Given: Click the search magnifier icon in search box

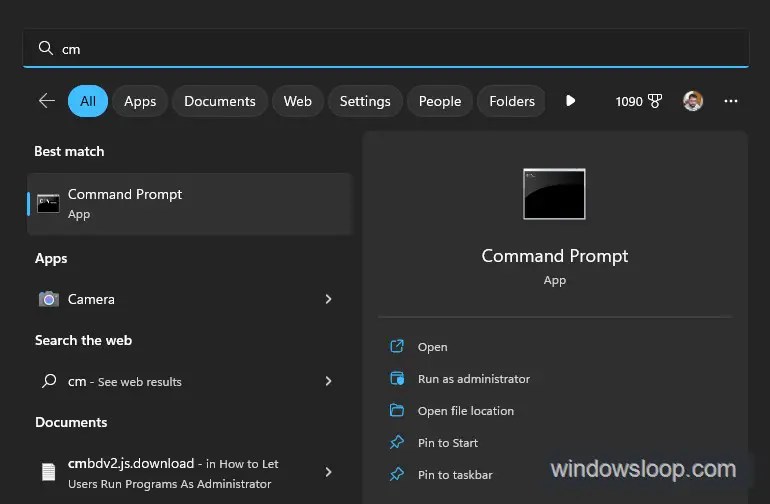Looking at the screenshot, I should pos(46,48).
